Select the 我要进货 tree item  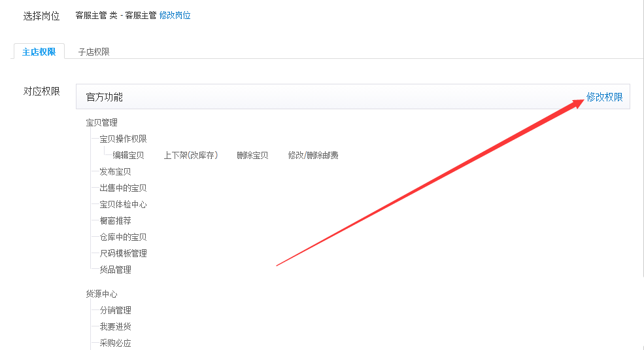[116, 327]
